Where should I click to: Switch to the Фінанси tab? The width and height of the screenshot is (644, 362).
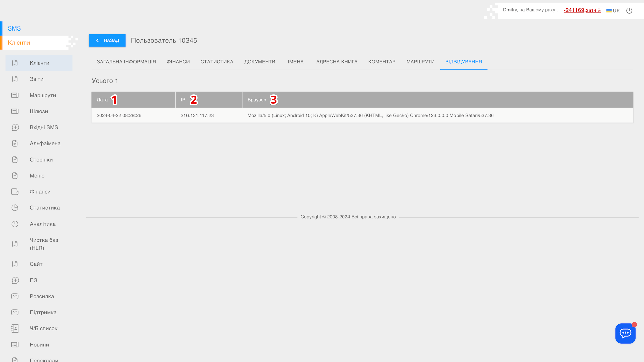pyautogui.click(x=178, y=62)
